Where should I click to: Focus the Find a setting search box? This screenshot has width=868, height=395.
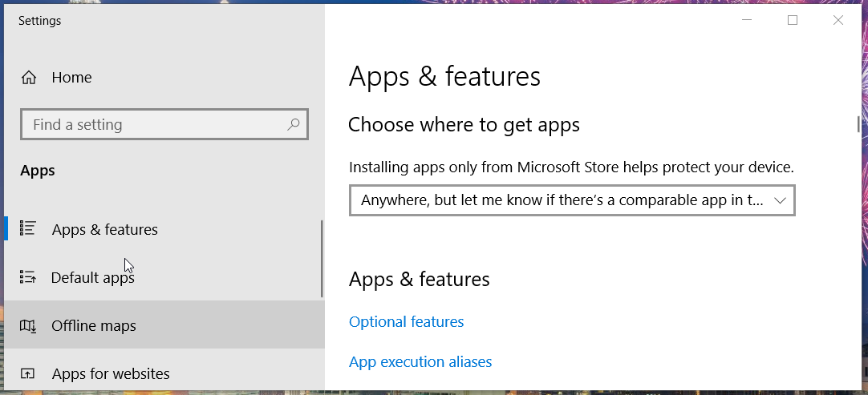coord(164,124)
